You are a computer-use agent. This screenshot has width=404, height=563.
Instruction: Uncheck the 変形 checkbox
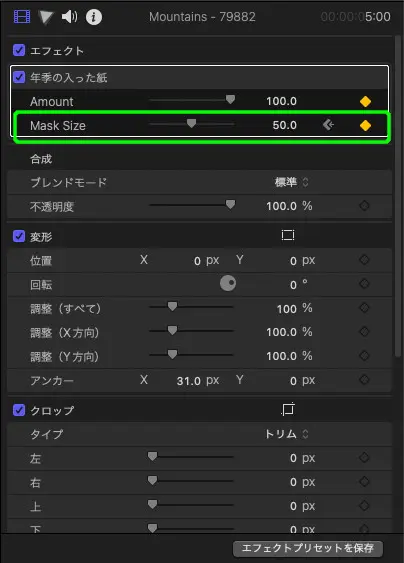pyautogui.click(x=19, y=236)
